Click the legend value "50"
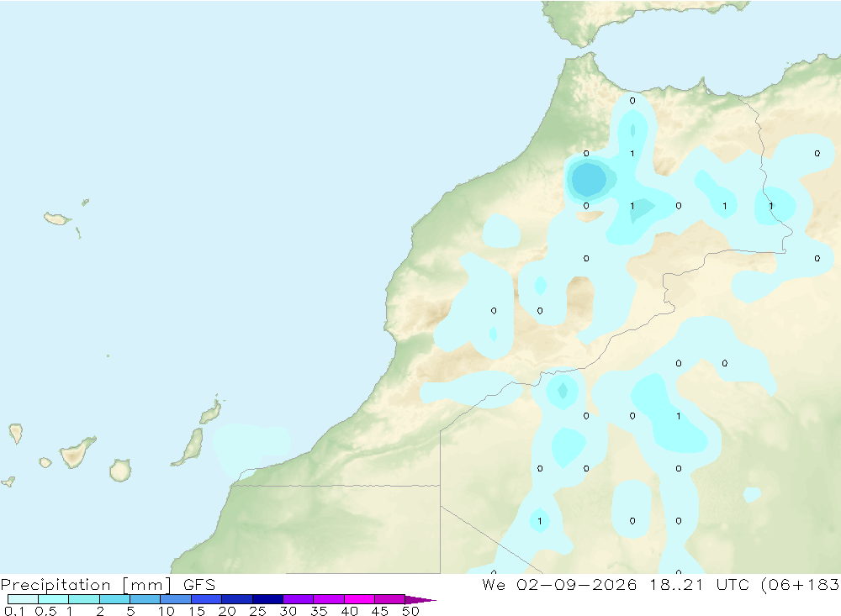The width and height of the screenshot is (841, 616). coord(411,611)
